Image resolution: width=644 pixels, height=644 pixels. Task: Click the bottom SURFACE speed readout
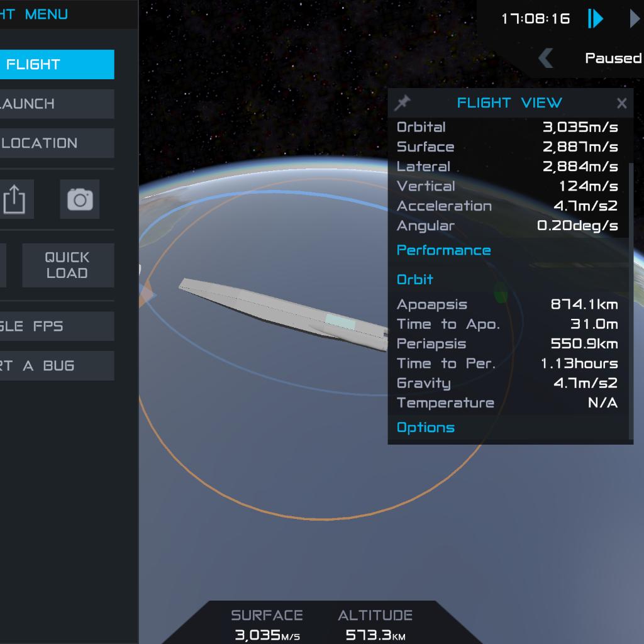[267, 635]
